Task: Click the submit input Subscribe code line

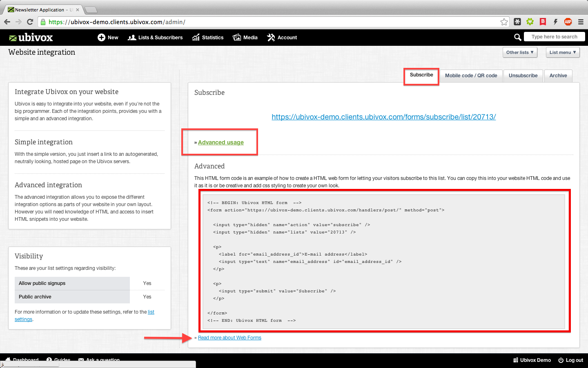Action: tap(277, 291)
